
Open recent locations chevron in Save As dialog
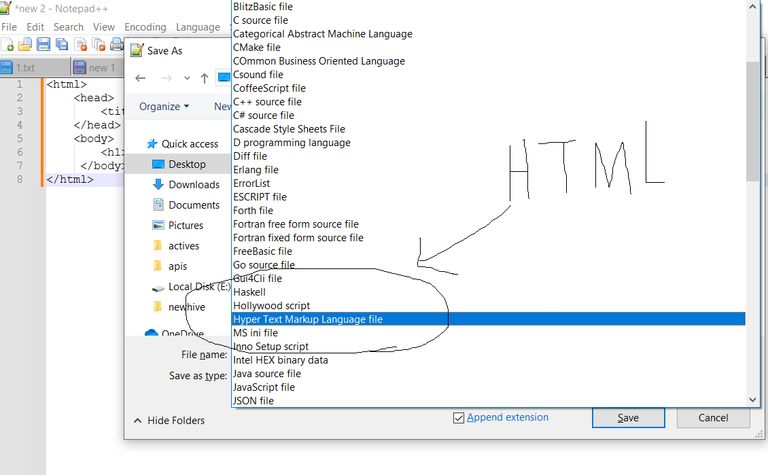pos(187,78)
